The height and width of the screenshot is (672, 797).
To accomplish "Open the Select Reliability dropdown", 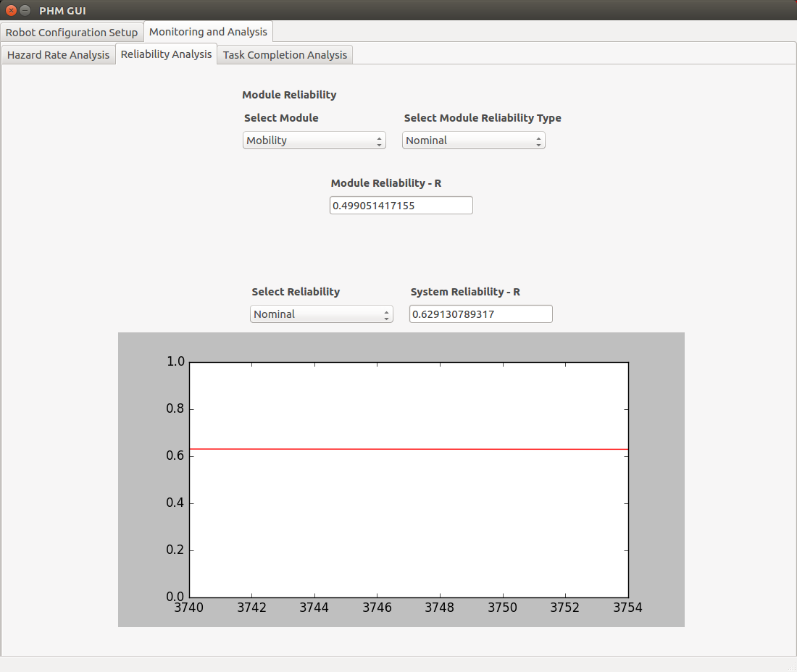I will (x=321, y=314).
